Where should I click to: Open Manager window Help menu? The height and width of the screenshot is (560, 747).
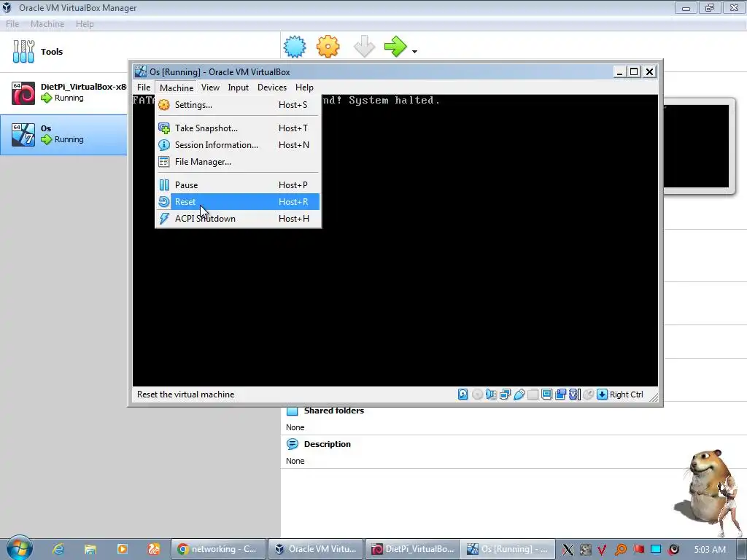[x=85, y=24]
